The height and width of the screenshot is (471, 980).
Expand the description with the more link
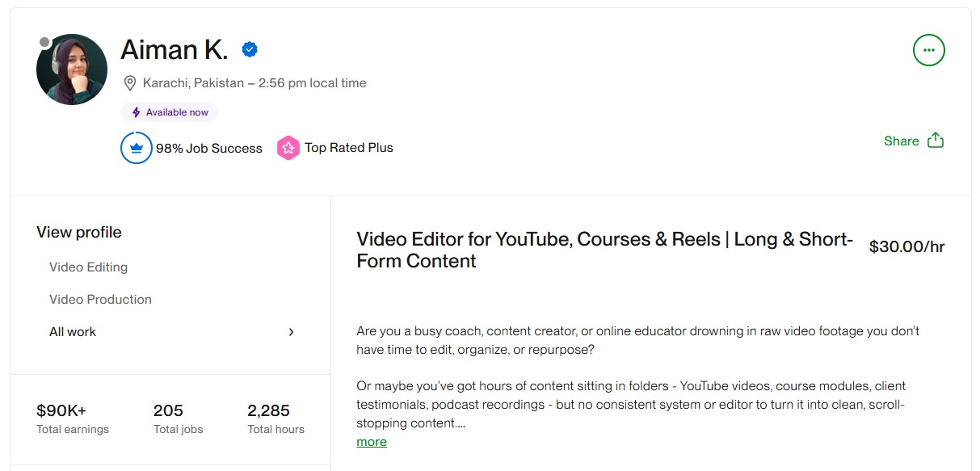[x=372, y=442]
